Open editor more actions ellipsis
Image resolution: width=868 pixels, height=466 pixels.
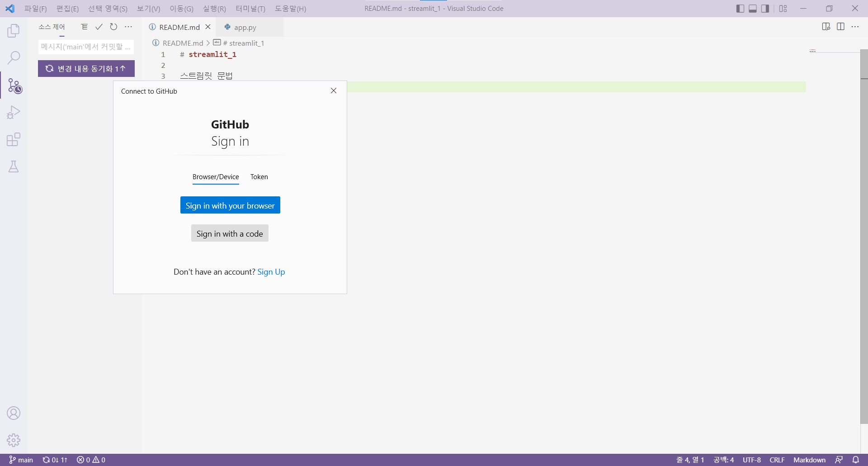(x=855, y=27)
